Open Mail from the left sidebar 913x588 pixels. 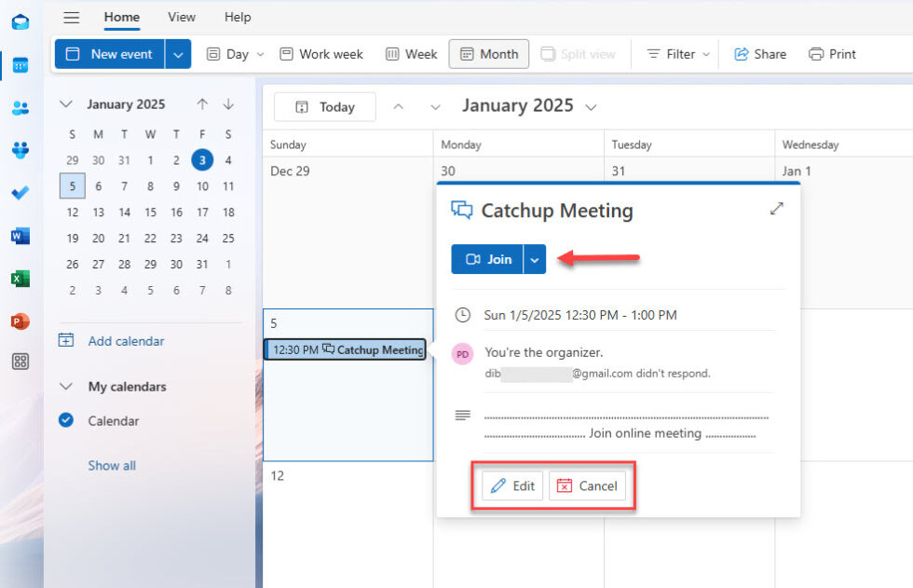coord(20,22)
